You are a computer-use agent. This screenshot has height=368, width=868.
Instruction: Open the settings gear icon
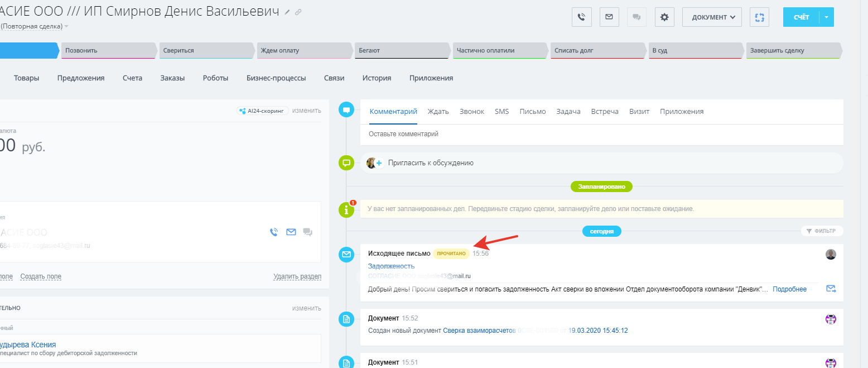(664, 17)
